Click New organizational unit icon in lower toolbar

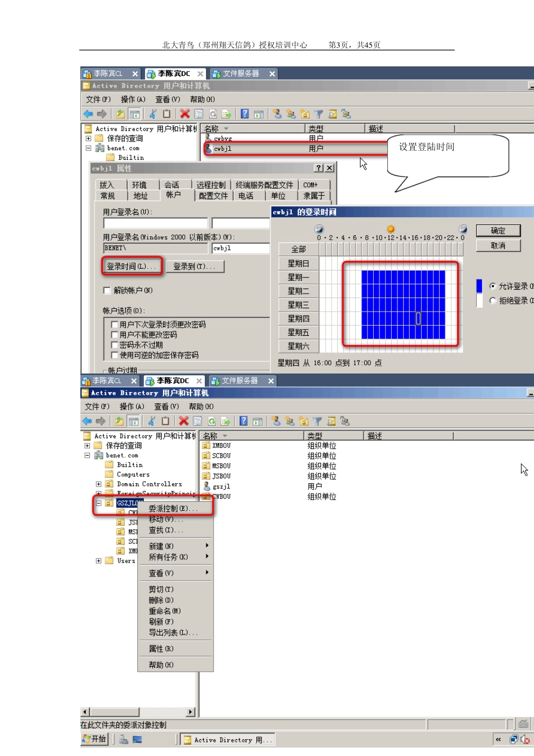click(x=304, y=421)
